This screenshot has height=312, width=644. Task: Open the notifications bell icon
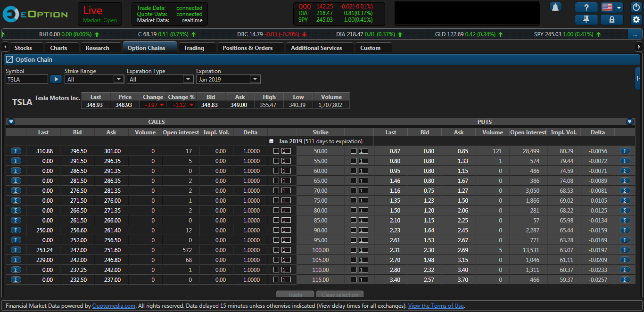tap(555, 7)
